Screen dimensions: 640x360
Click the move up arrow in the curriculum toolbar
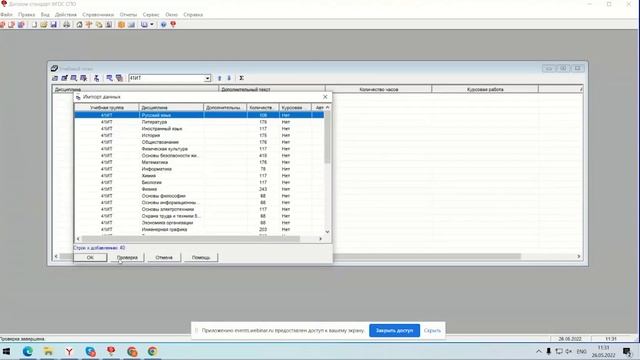(219, 78)
